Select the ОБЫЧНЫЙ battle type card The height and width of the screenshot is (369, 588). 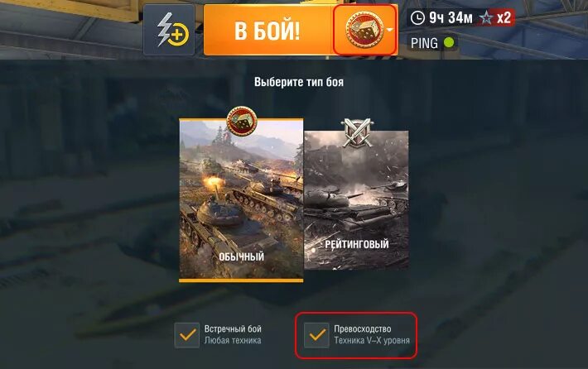241,200
